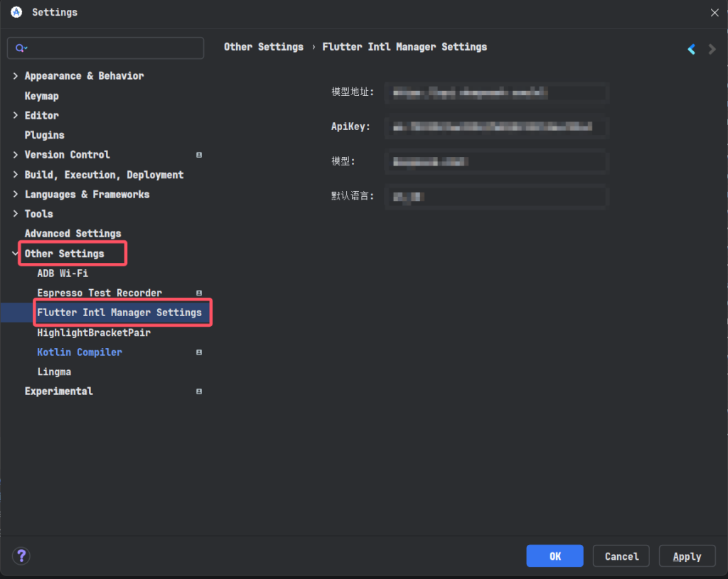Expand the Editor settings node
The height and width of the screenshot is (579, 728).
point(16,115)
